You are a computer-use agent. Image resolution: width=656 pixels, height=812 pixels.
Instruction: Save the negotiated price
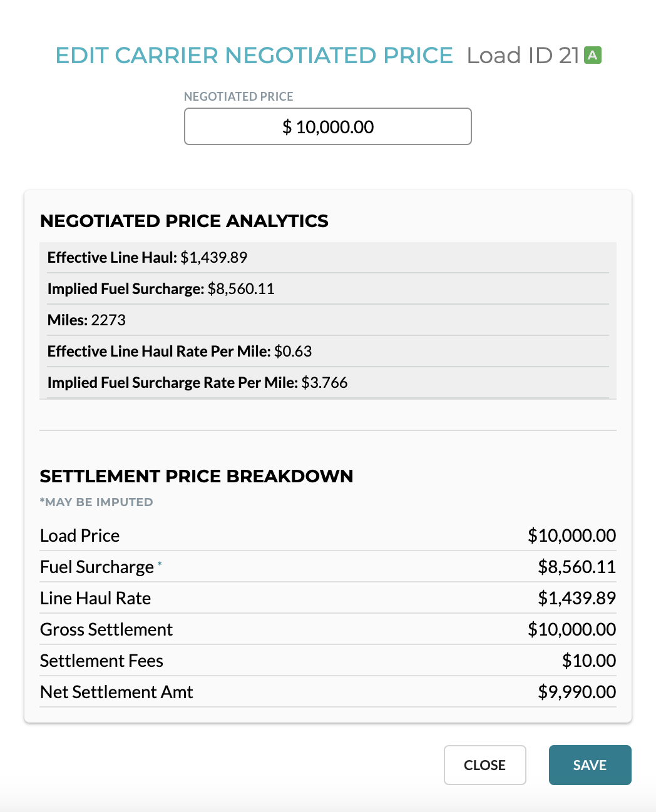pyautogui.click(x=590, y=764)
